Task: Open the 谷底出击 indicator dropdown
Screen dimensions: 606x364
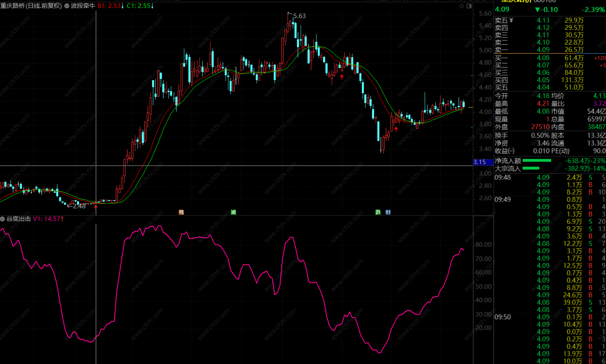Action: (2, 219)
